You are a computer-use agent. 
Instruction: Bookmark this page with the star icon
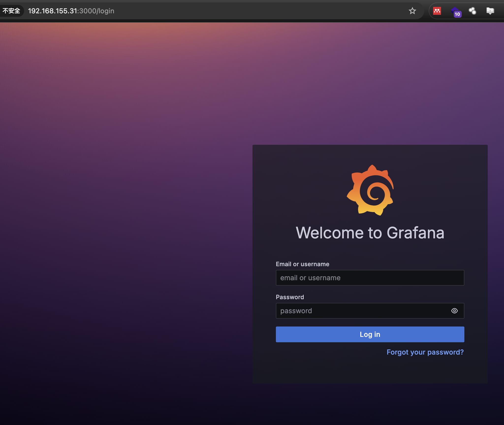pyautogui.click(x=412, y=11)
